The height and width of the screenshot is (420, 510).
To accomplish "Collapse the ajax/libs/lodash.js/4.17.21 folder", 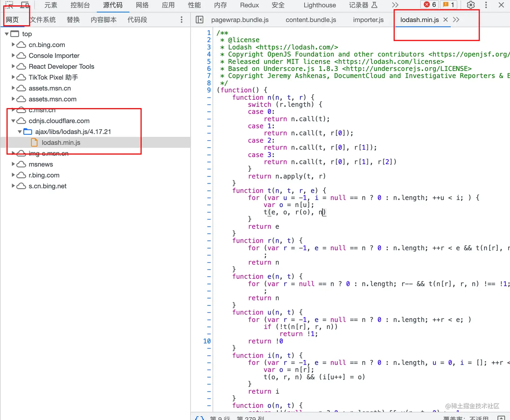I will click(20, 131).
